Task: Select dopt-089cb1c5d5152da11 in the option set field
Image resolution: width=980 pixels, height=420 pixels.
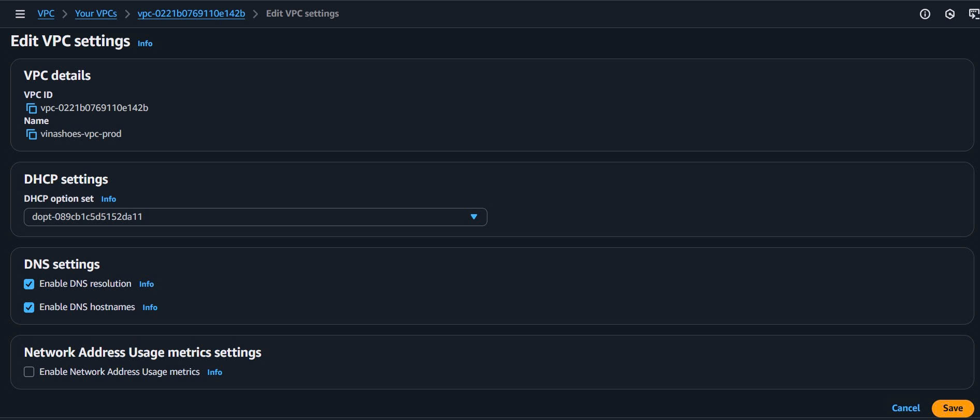Action: [254, 217]
